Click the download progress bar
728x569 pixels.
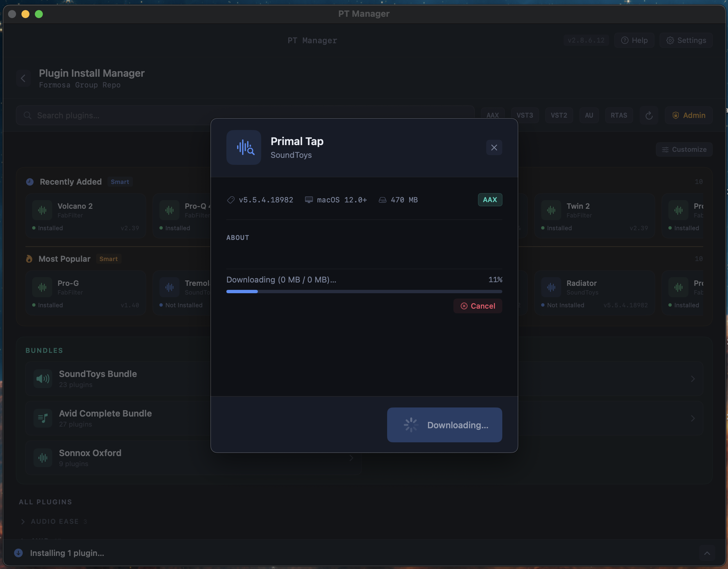pyautogui.click(x=364, y=292)
